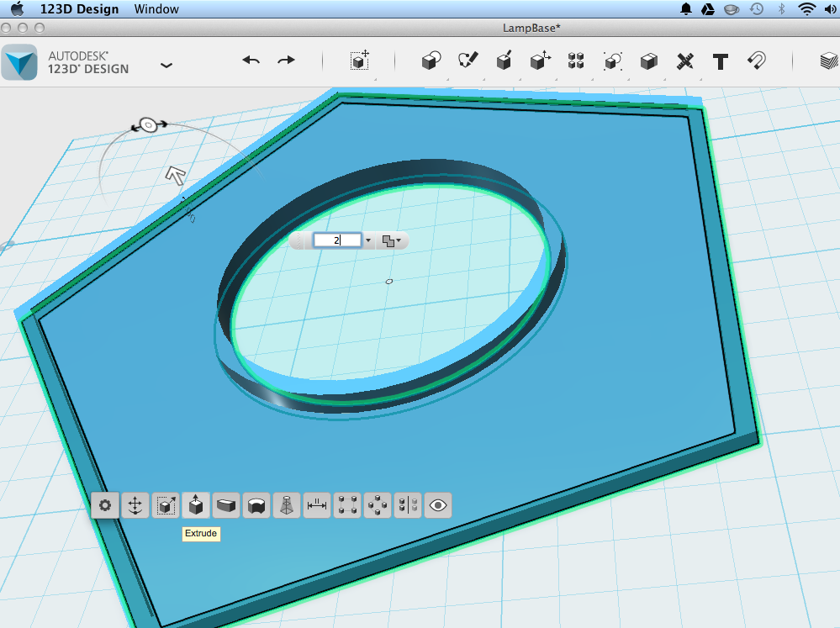This screenshot has width=840, height=628.
Task: Click the extrude distance input field
Action: pos(337,240)
